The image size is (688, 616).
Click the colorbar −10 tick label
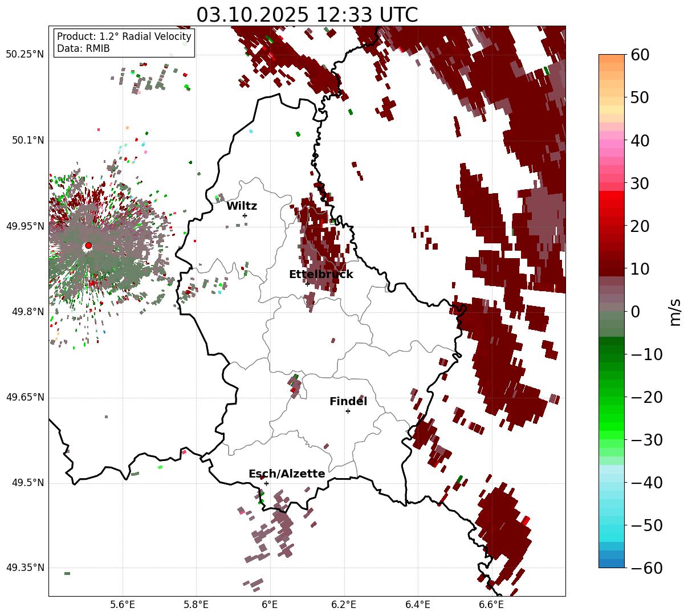point(646,354)
